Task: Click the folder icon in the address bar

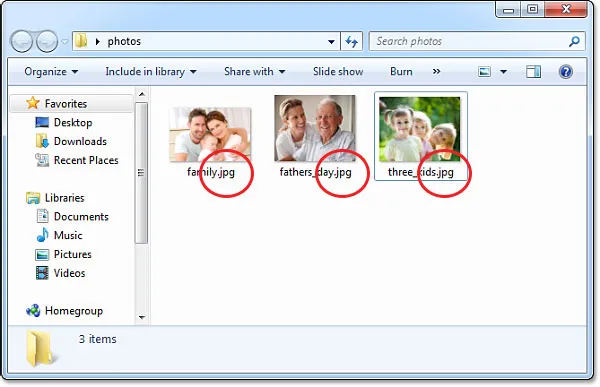Action: click(x=81, y=41)
